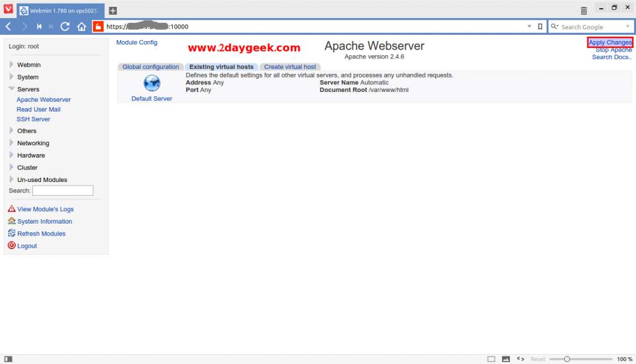Open Search Docs link

612,57
